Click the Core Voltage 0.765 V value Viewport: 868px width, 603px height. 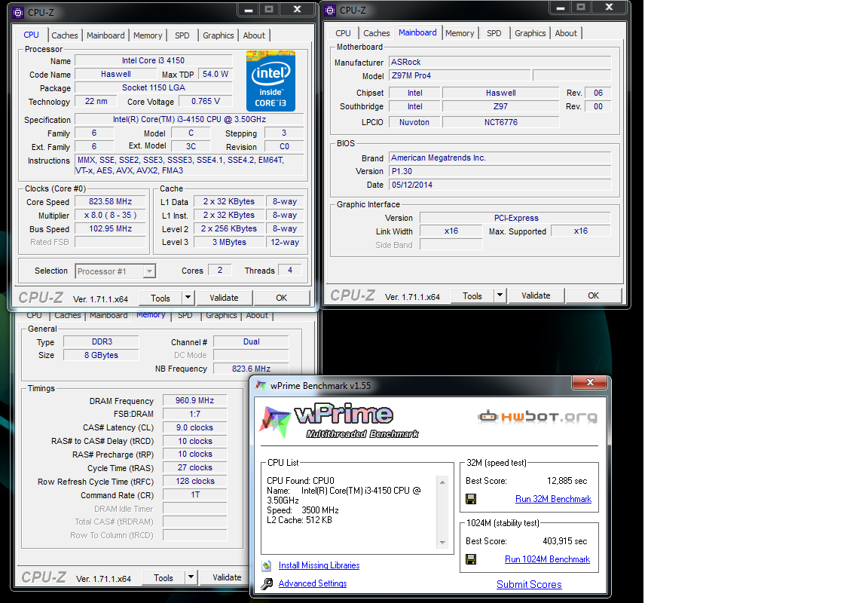click(206, 101)
